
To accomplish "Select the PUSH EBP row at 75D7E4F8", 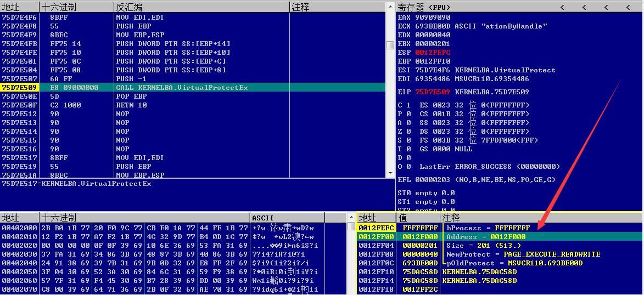I will [x=193, y=26].
